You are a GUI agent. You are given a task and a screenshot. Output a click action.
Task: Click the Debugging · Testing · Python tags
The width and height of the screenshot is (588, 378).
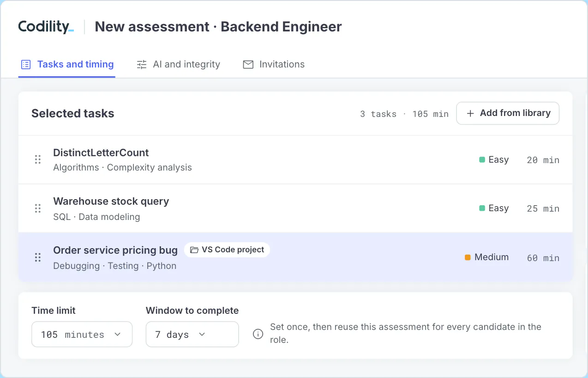pos(114,266)
